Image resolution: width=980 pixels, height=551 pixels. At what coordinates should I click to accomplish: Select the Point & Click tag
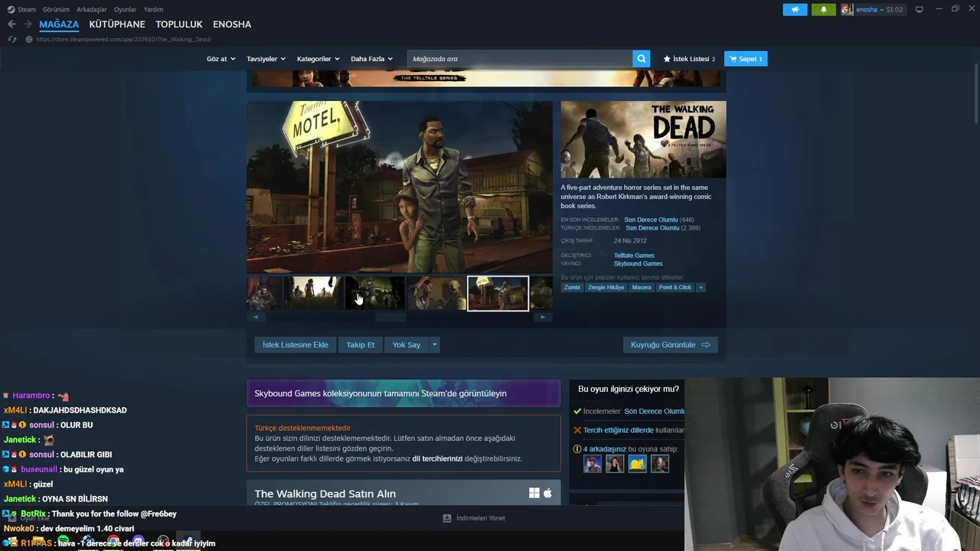coord(675,288)
